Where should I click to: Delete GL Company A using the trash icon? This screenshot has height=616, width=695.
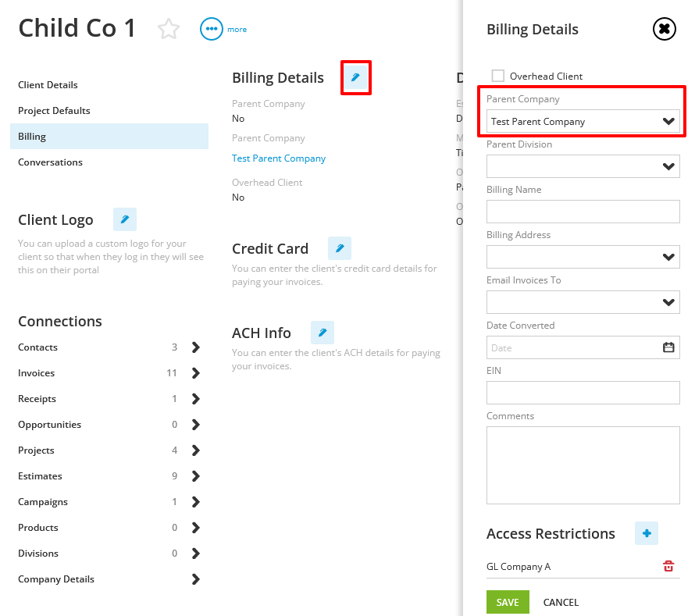(x=668, y=565)
